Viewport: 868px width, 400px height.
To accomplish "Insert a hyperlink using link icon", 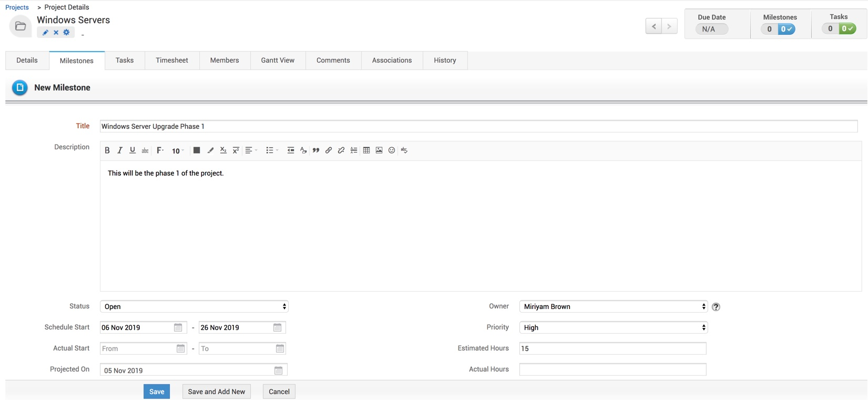I will click(329, 150).
